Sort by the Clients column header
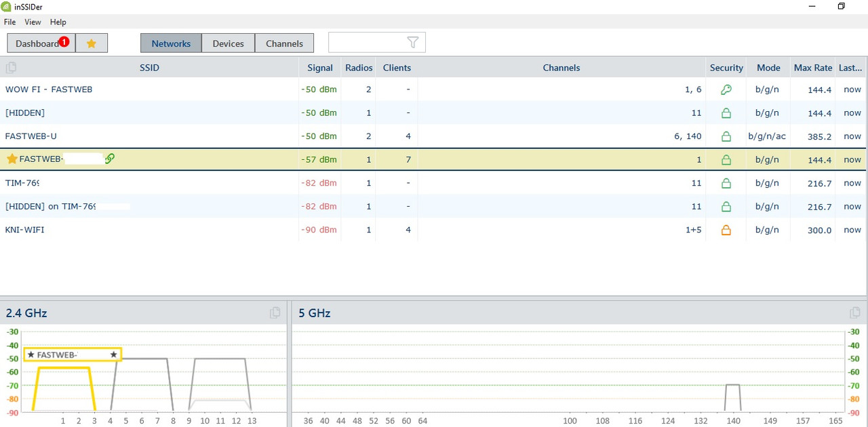The width and height of the screenshot is (868, 427). 397,68
